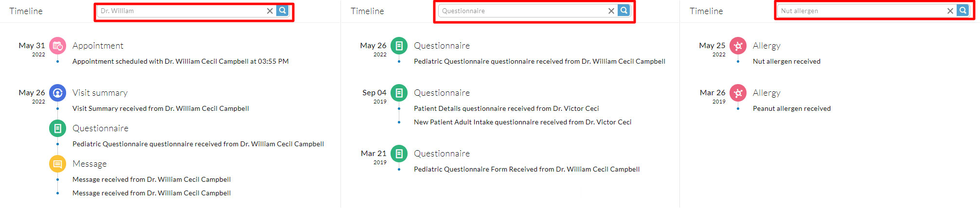Click the yellow Message icon

[x=57, y=164]
